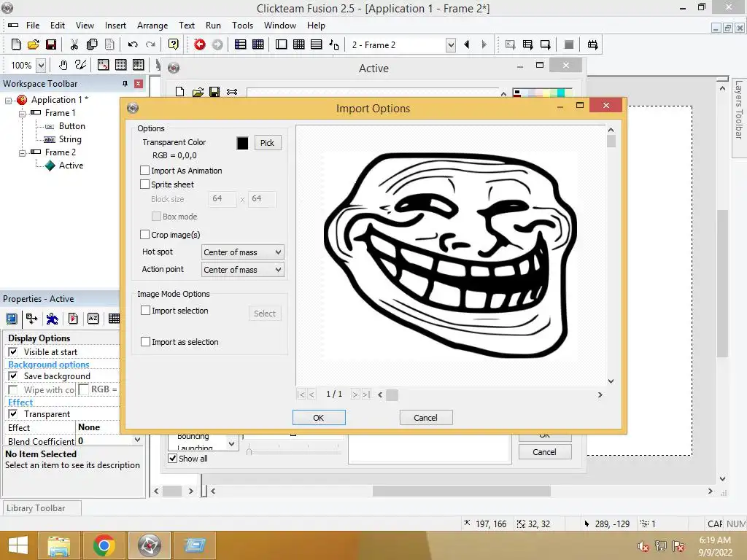Uncheck the Transparent effect property

[x=13, y=414]
